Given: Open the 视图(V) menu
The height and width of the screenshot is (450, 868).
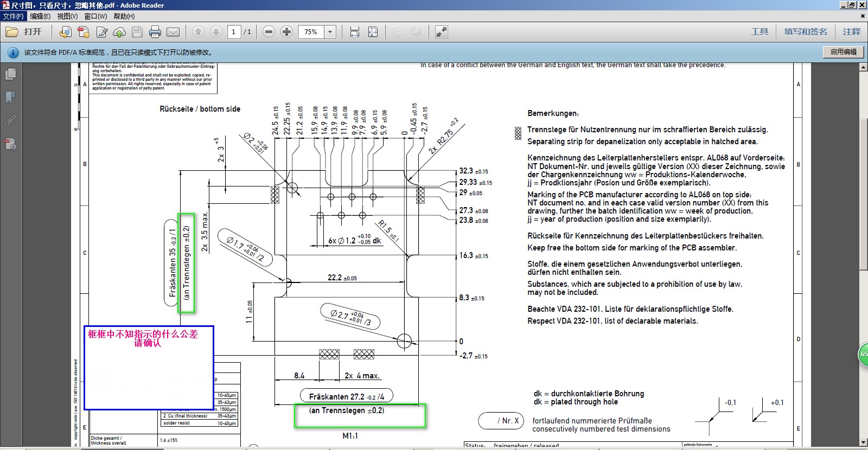Looking at the screenshot, I should point(67,16).
